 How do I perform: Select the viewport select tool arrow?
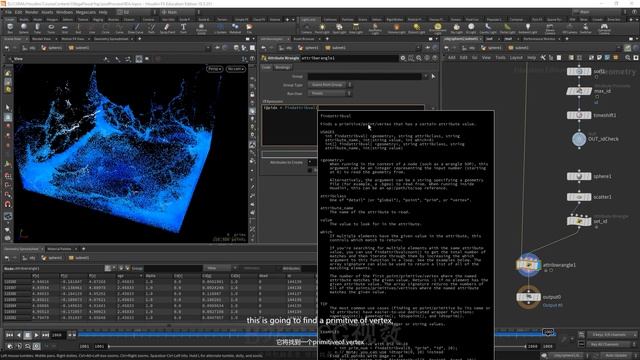(x=8, y=107)
